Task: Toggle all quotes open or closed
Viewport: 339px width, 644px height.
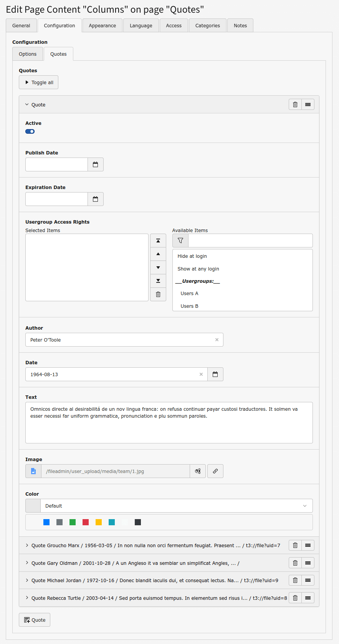Action: (38, 82)
